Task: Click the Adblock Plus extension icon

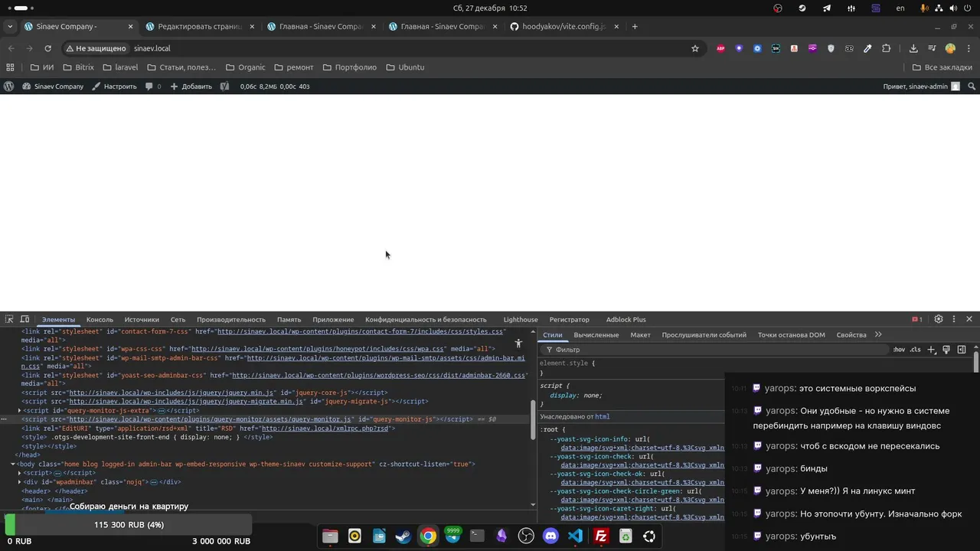Action: point(720,48)
